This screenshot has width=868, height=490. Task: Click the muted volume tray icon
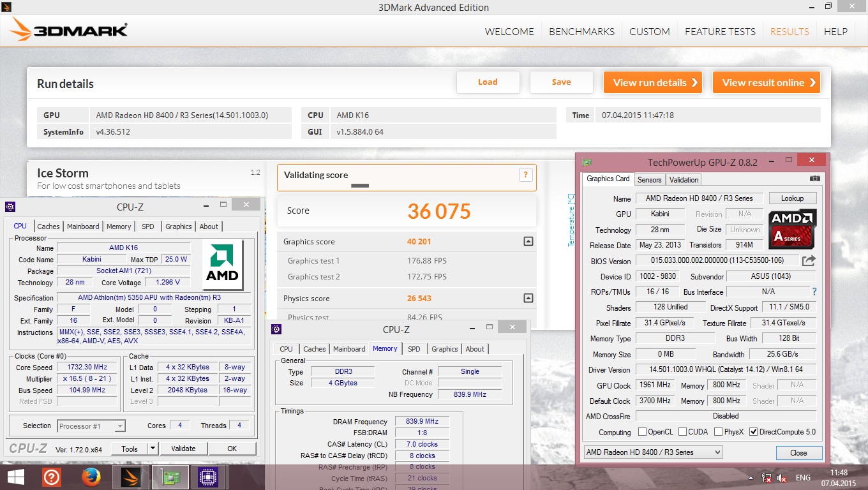coord(781,478)
